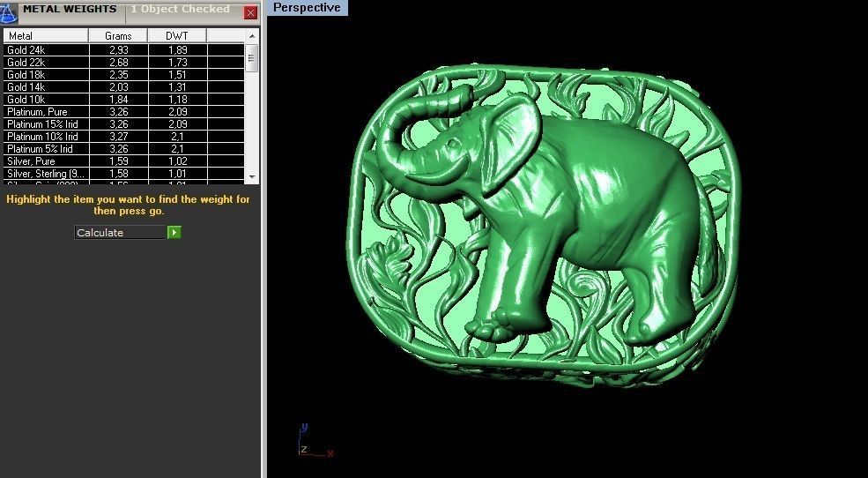Click the metal list scroll-down arrow
Image resolution: width=868 pixels, height=478 pixels.
tap(252, 177)
